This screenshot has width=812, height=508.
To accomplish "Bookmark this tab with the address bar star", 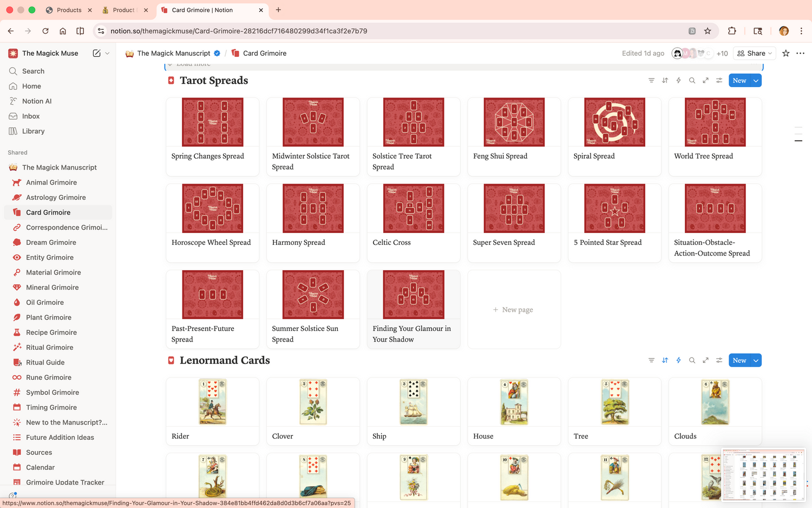I will pos(707,31).
